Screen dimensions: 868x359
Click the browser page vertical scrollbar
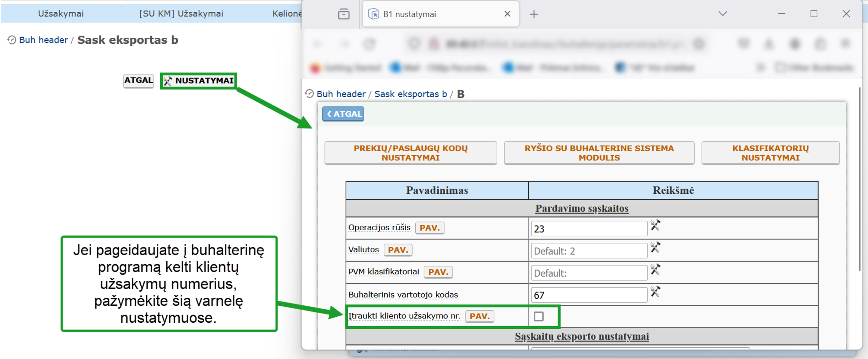[859, 179]
